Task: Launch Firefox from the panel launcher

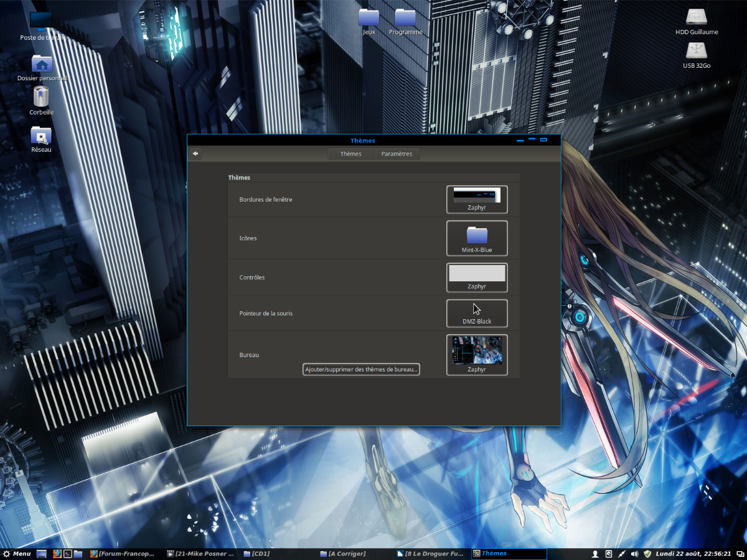Action: tap(57, 554)
